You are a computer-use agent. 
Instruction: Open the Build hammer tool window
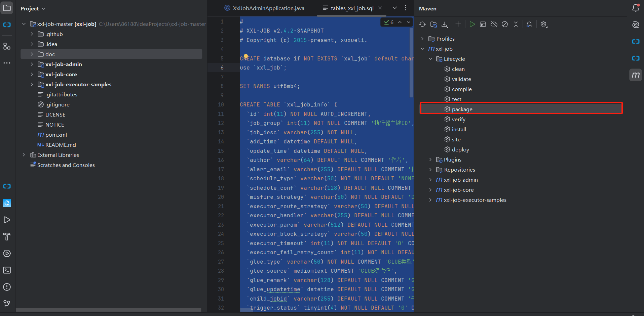point(7,237)
